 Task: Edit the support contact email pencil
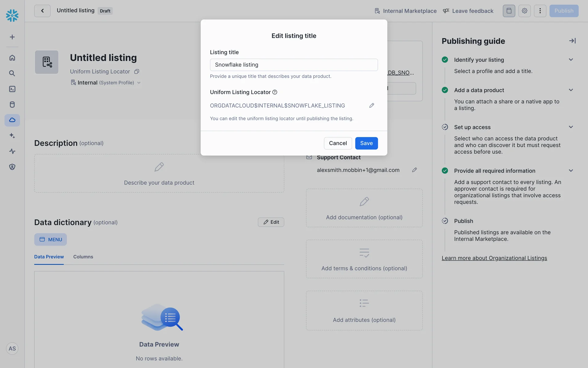point(414,170)
